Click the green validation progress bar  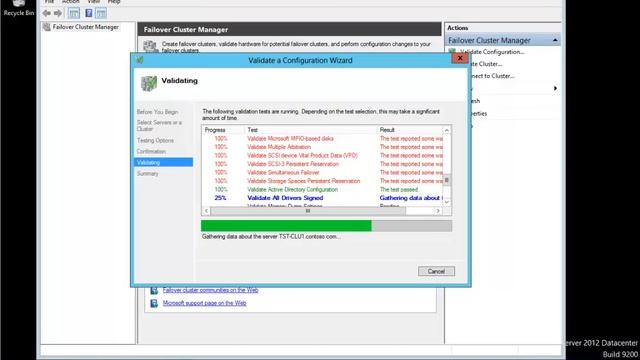286,226
